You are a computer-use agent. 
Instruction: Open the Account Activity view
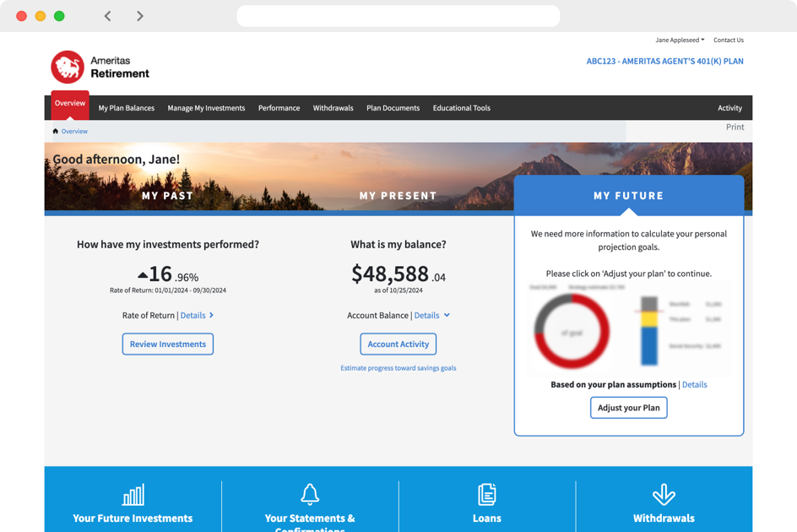point(398,344)
